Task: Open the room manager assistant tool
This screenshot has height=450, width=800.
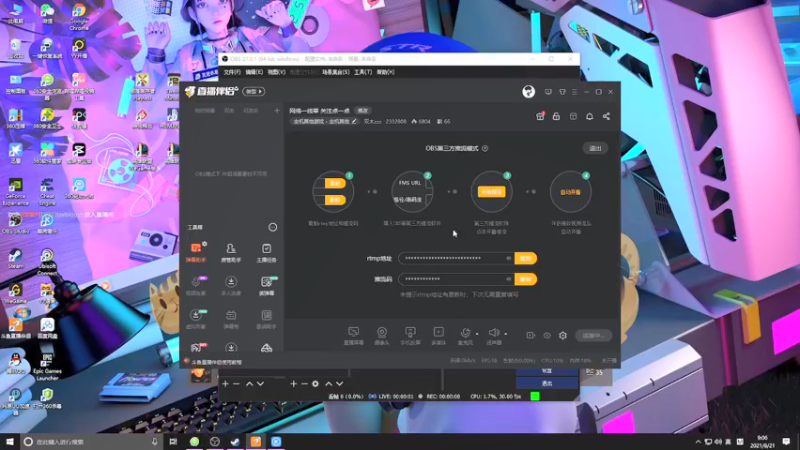Action: coord(231,252)
